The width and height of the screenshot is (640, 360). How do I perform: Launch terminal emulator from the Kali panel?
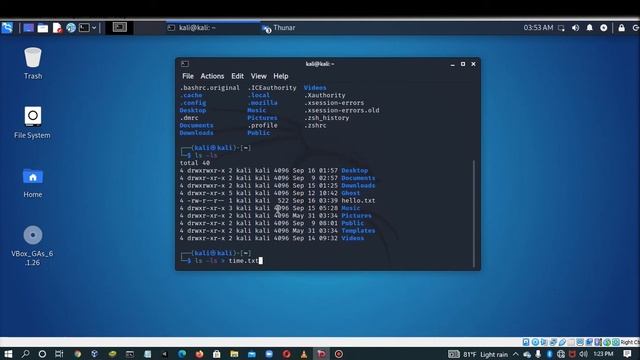coord(84,28)
